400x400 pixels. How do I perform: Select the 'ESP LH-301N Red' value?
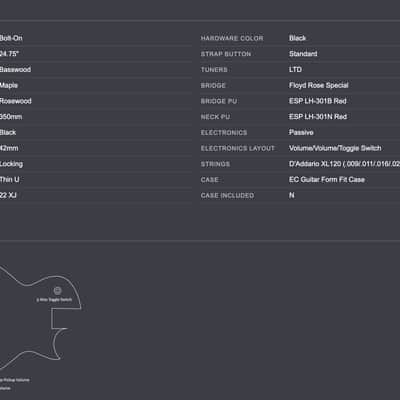click(x=318, y=117)
